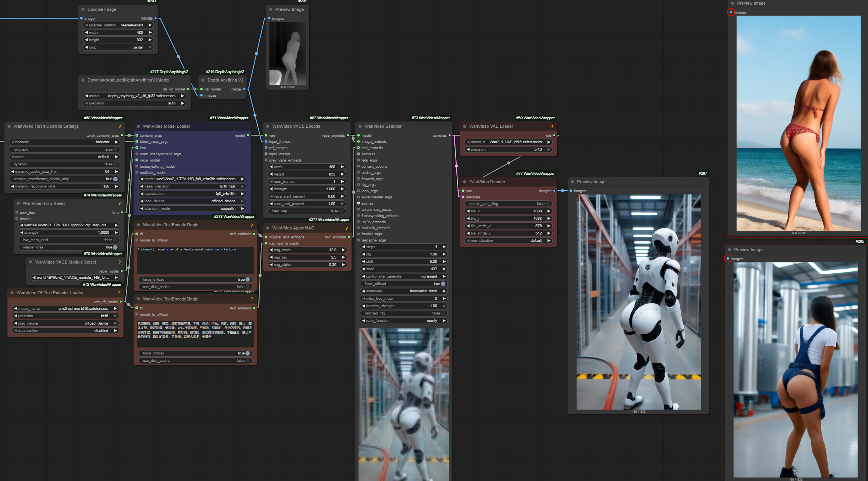Toggle the merge_loras switch
868x481 pixels.
pos(115,247)
